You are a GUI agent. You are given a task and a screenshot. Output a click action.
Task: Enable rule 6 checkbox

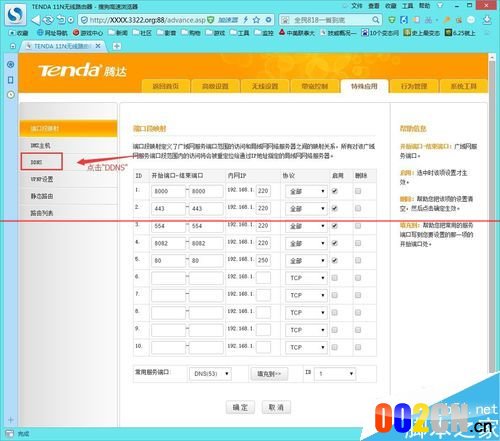point(335,278)
